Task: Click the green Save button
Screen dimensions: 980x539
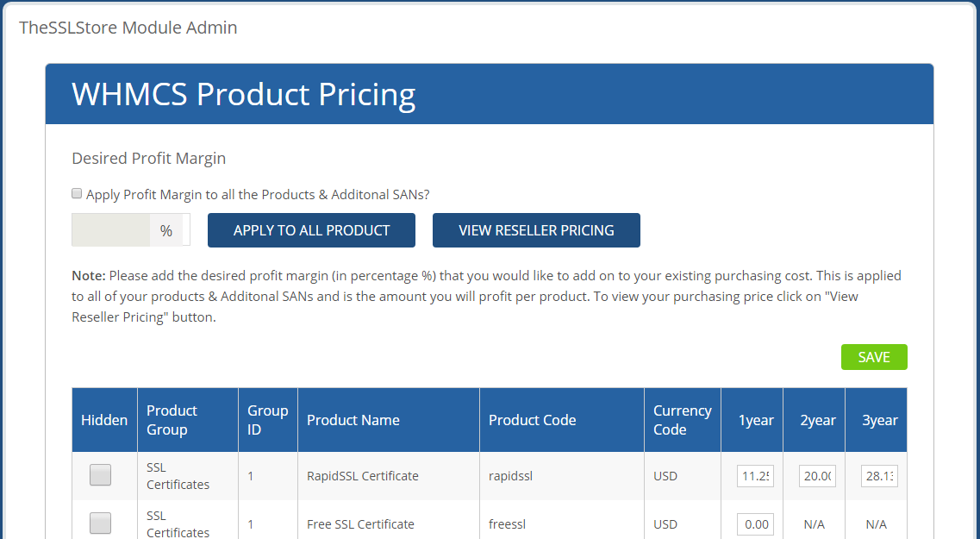Action: [874, 357]
